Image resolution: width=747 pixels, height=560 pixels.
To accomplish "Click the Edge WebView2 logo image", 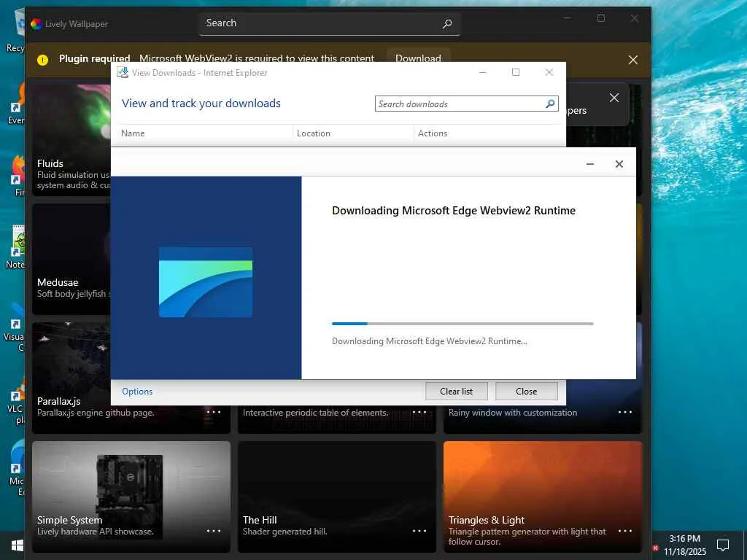I will (205, 282).
